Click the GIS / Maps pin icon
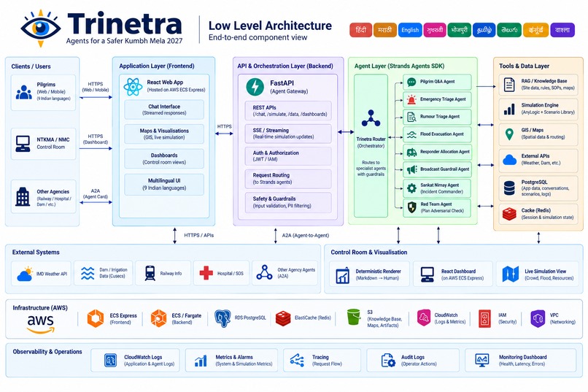 [x=509, y=134]
